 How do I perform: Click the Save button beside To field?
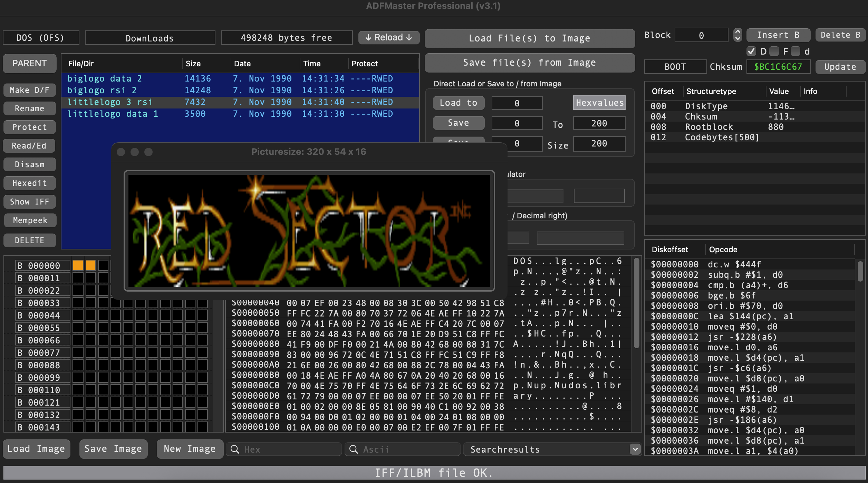click(x=459, y=123)
